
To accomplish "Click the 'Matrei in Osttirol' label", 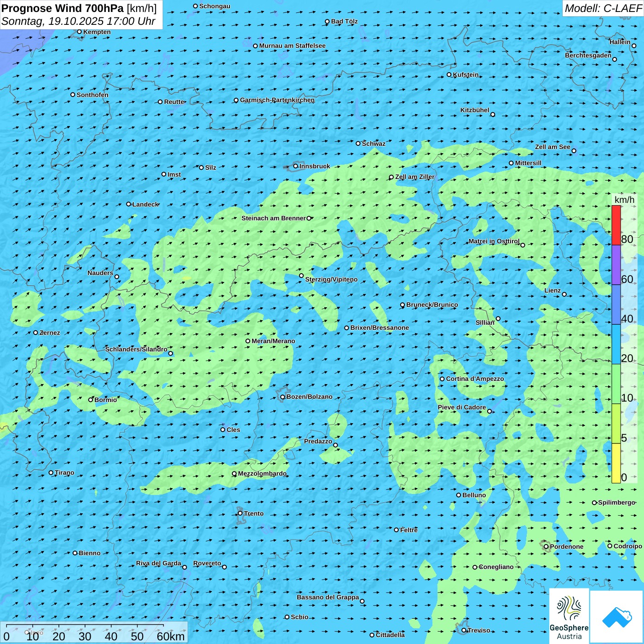I will pos(494,241).
